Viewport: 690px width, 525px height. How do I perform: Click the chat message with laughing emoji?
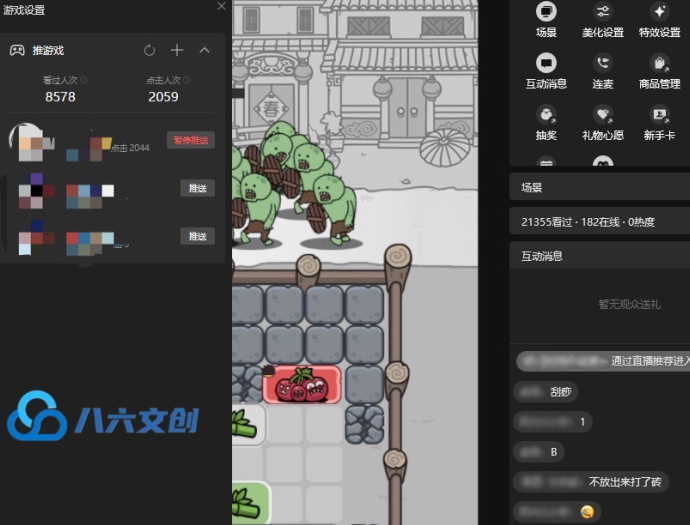click(x=557, y=512)
